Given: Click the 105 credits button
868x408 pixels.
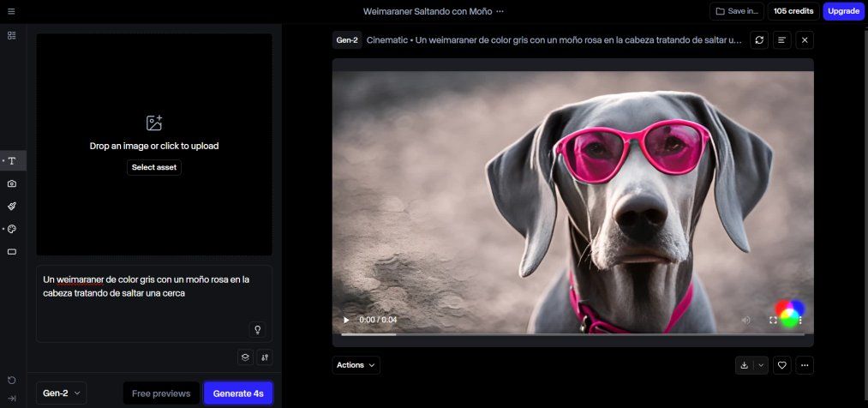Looking at the screenshot, I should point(793,11).
